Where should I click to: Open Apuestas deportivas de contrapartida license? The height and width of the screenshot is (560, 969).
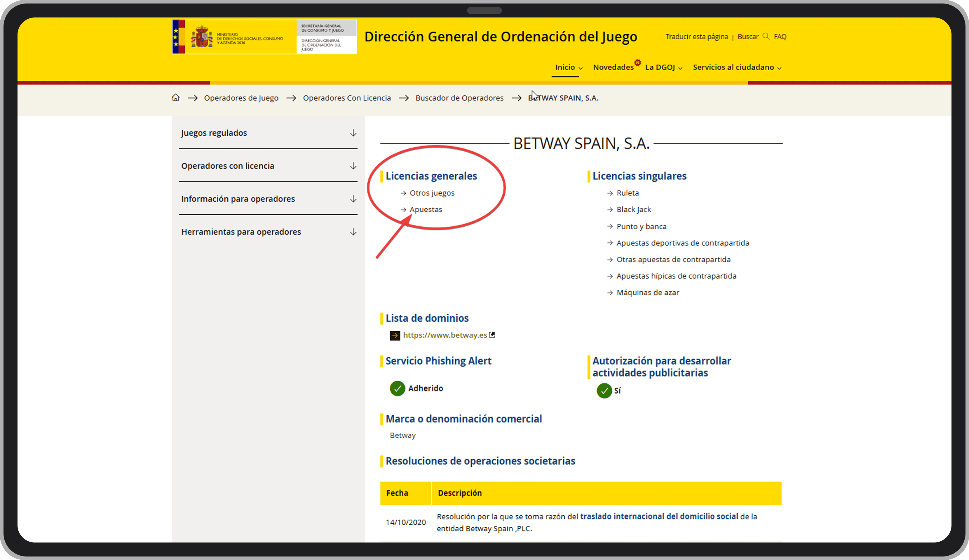(x=682, y=243)
